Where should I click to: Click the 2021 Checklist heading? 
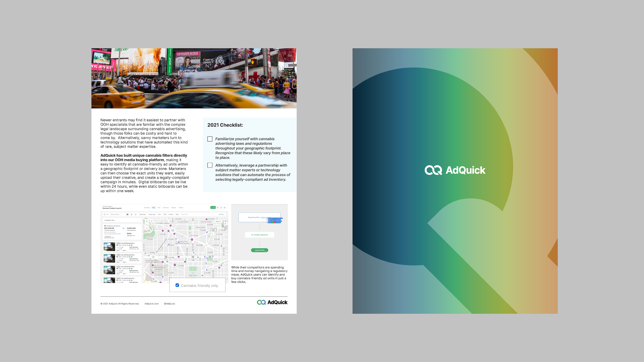(225, 125)
